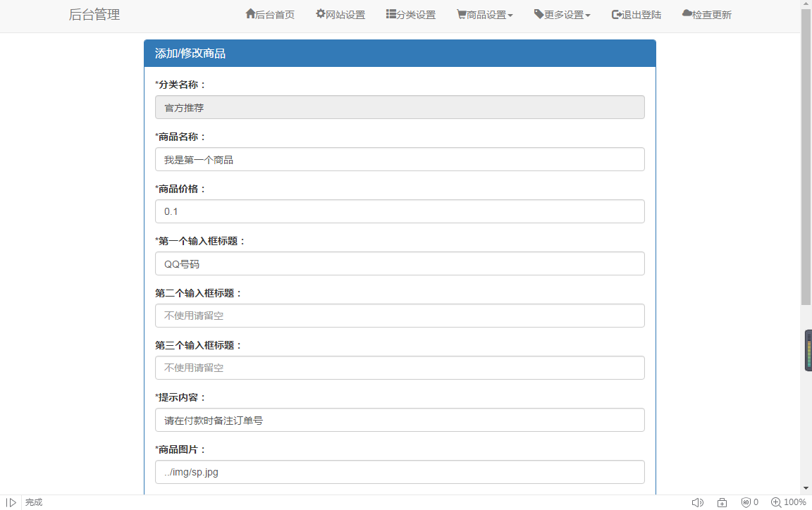Screen dimensions: 812x510
Task: Click the 检查更新 text link
Action: (x=712, y=15)
